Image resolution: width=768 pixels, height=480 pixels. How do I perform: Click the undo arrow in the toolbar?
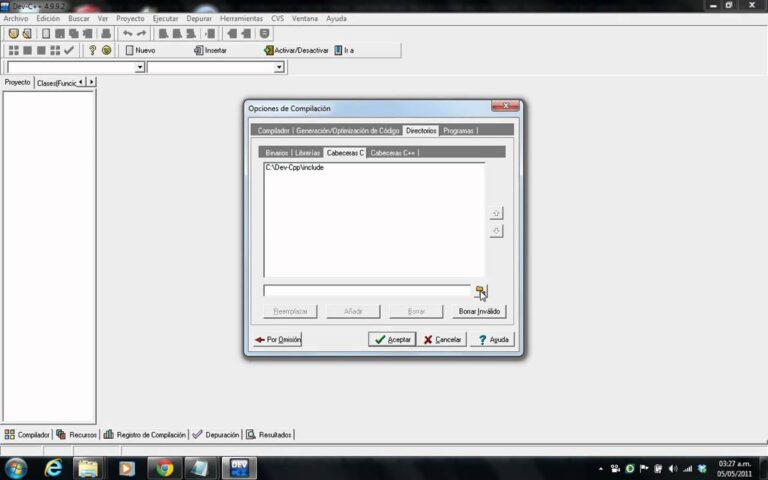pyautogui.click(x=128, y=33)
